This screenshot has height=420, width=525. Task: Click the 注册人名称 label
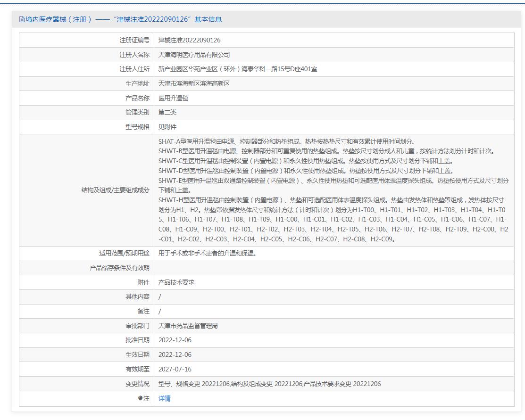pyautogui.click(x=134, y=55)
